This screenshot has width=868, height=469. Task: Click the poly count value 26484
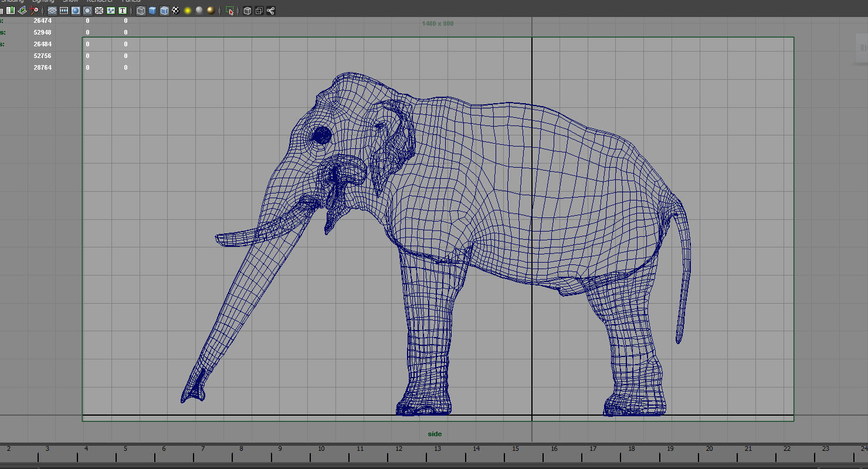point(42,44)
